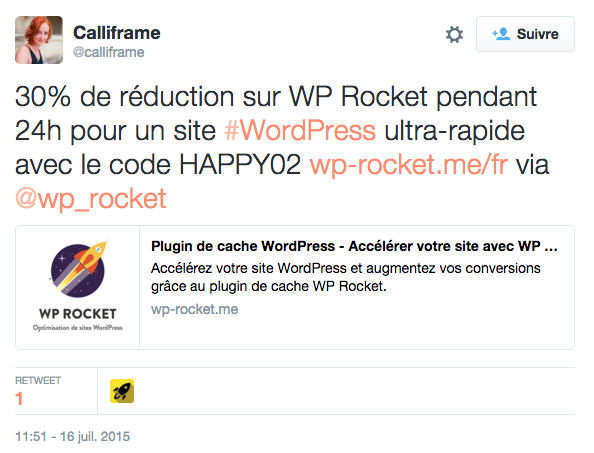View the retweet count of 1
Image resolution: width=594 pixels, height=453 pixels.
click(19, 399)
